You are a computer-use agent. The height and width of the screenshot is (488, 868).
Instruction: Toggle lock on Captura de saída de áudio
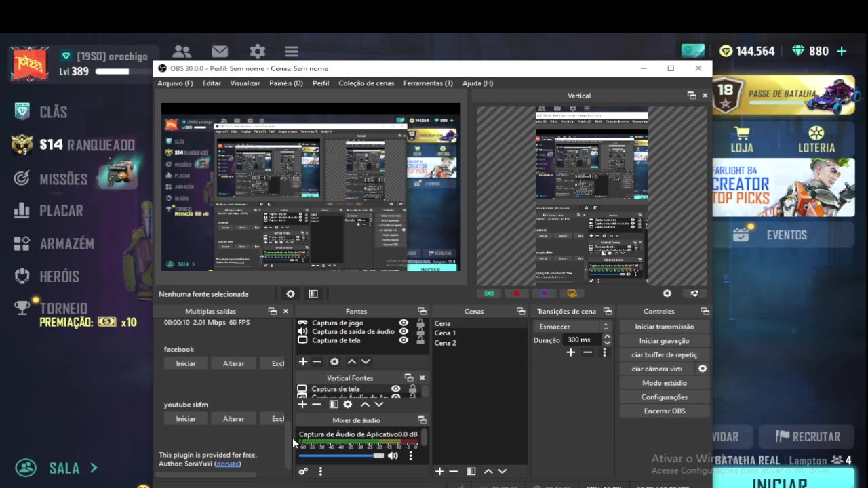point(420,331)
